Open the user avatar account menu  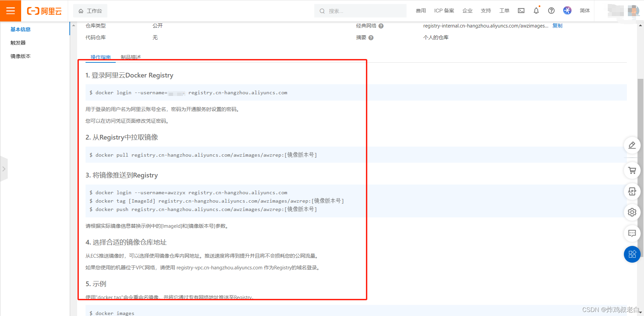click(633, 11)
